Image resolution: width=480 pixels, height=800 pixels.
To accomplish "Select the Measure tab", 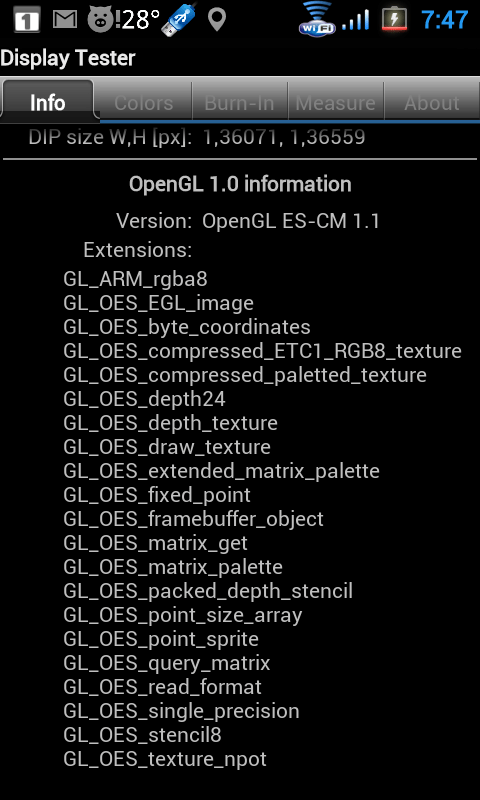I will pyautogui.click(x=335, y=103).
